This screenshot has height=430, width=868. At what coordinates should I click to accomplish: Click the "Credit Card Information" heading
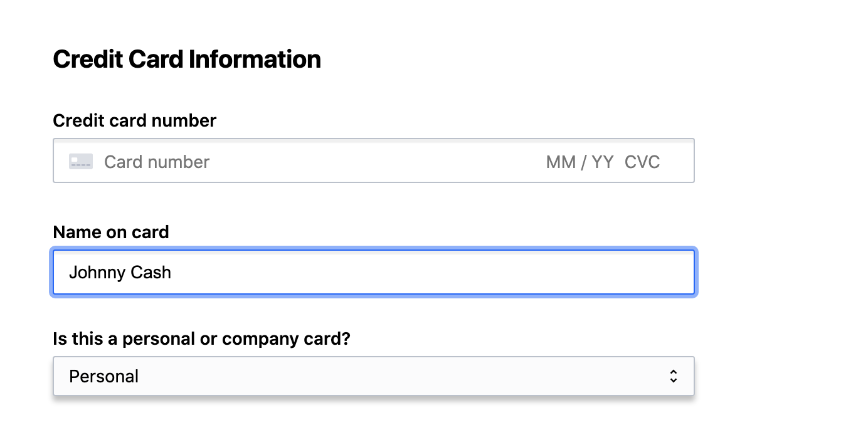point(187,59)
